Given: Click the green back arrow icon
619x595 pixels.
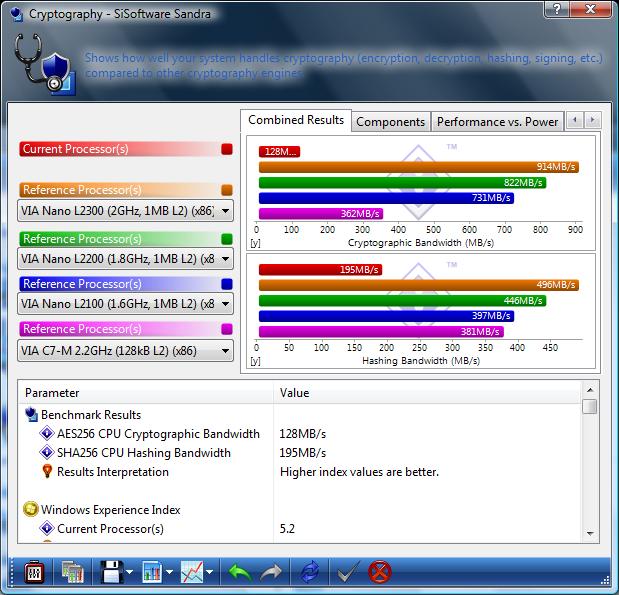Looking at the screenshot, I should 240,572.
